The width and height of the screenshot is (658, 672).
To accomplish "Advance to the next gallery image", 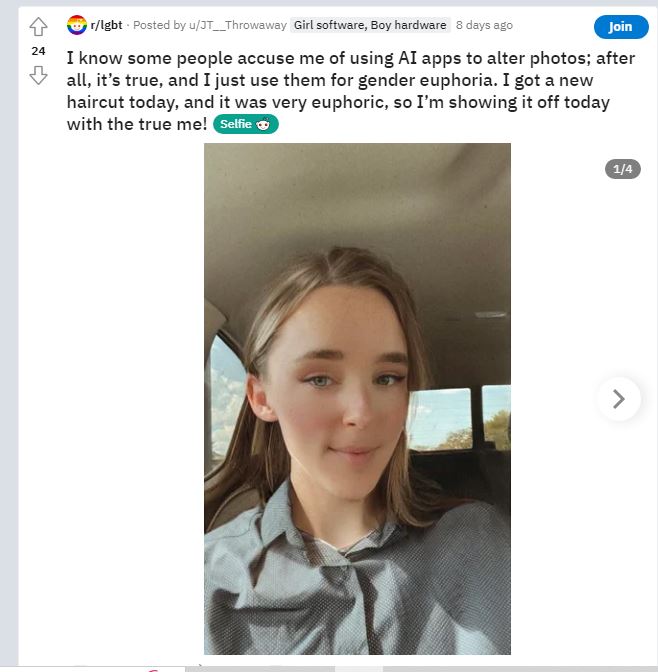I will tap(619, 399).
